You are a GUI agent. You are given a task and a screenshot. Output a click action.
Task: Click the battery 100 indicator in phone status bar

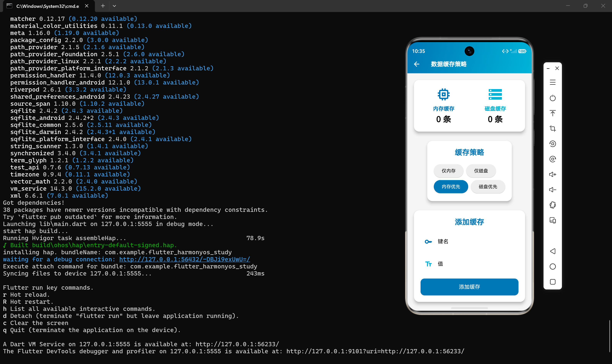(522, 51)
